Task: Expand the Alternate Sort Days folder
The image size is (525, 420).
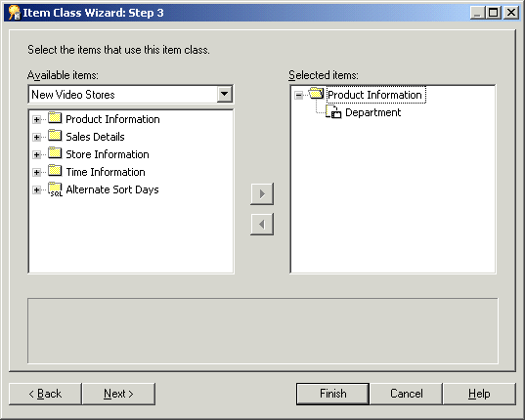Action: click(x=36, y=189)
